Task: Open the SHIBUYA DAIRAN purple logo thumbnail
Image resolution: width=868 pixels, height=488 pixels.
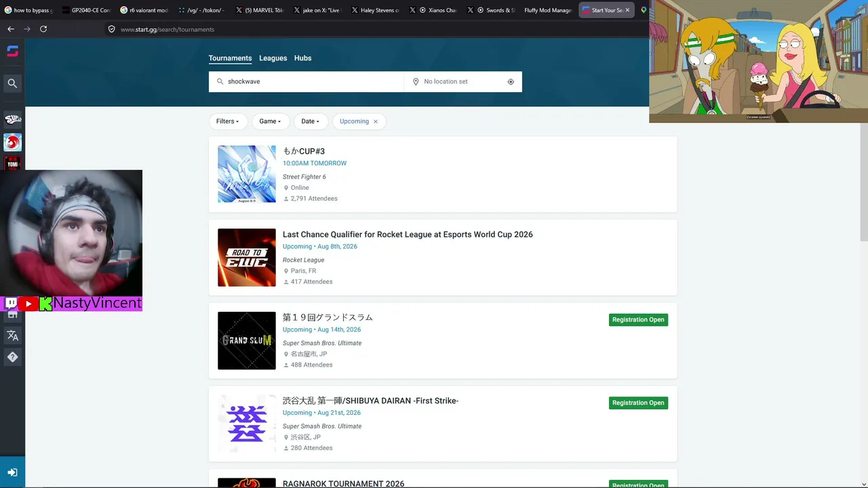Action: (247, 424)
